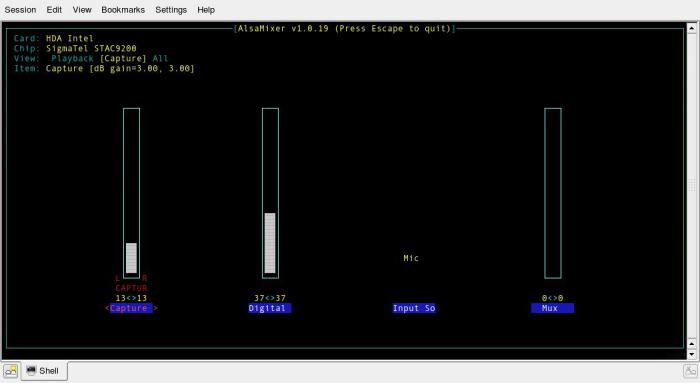Click the new session icon in tab bar
The width and height of the screenshot is (700, 383).
pos(10,371)
